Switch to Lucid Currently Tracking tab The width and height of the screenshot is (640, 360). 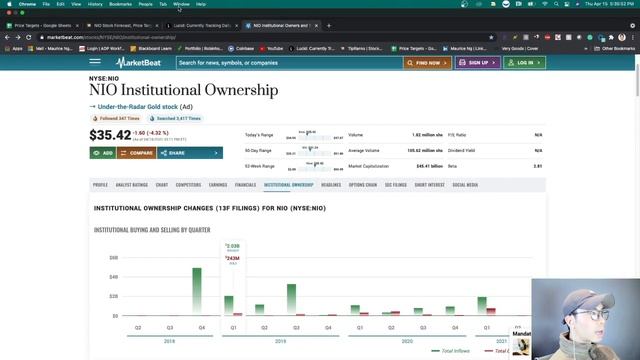point(202,25)
